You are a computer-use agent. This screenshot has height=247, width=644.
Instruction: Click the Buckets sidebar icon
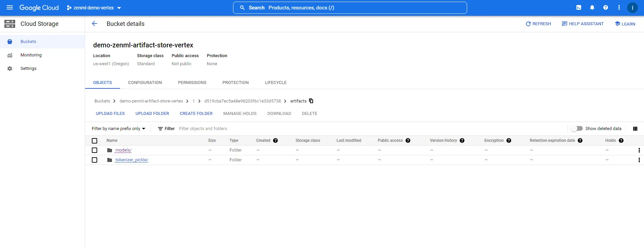10,42
